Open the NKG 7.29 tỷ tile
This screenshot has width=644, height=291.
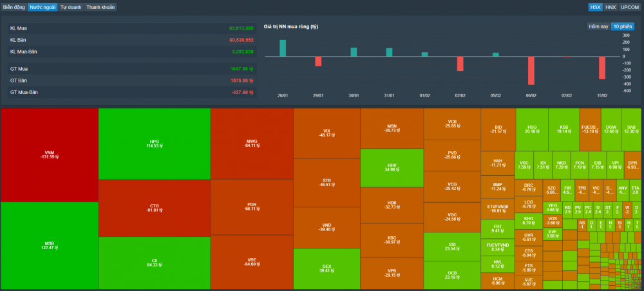pos(561,165)
